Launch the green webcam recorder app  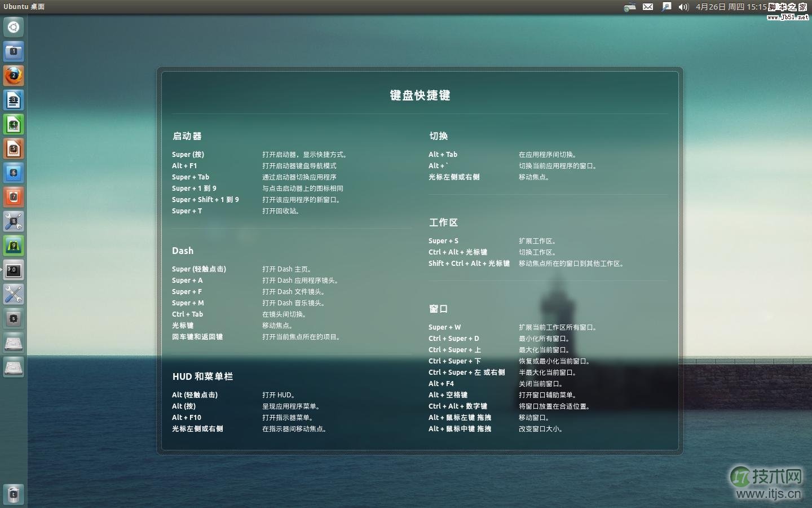tap(13, 246)
